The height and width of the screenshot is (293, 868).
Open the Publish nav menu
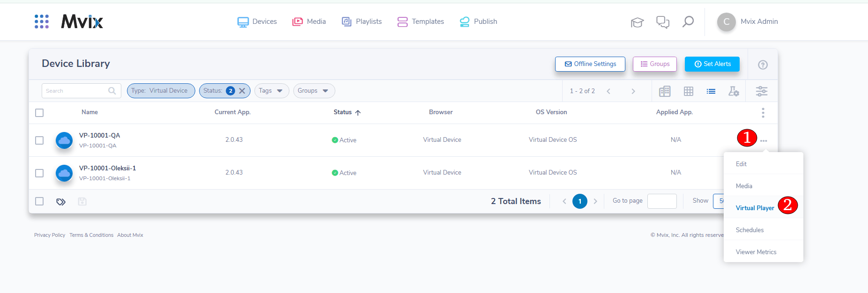point(478,22)
